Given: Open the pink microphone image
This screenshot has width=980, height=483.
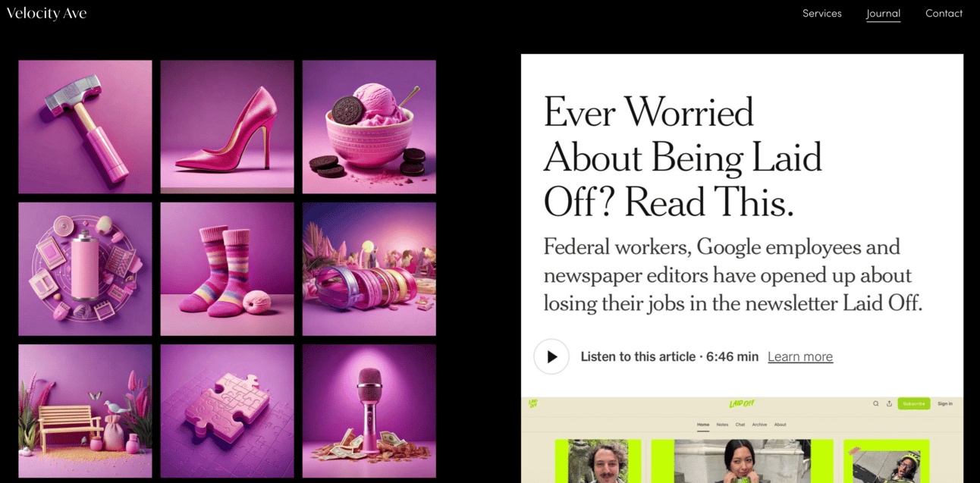Looking at the screenshot, I should (x=369, y=411).
